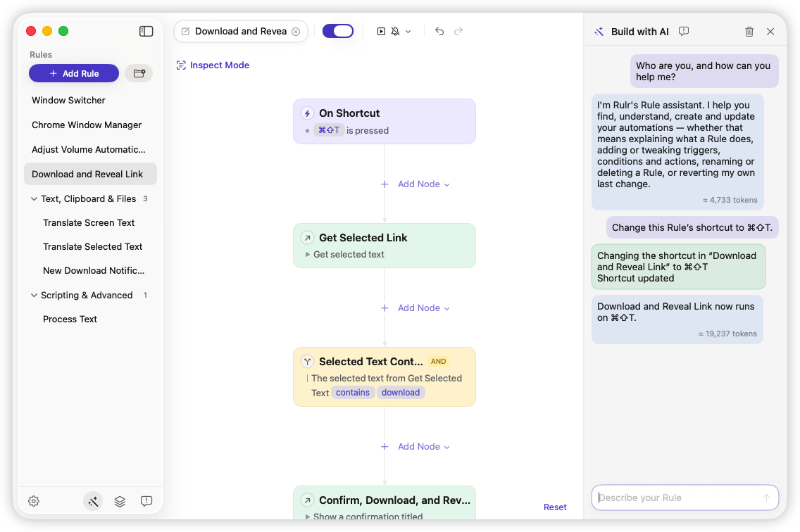Screen dimensions: 800x532
Task: Select the Get Selected Link node title
Action: tap(363, 238)
